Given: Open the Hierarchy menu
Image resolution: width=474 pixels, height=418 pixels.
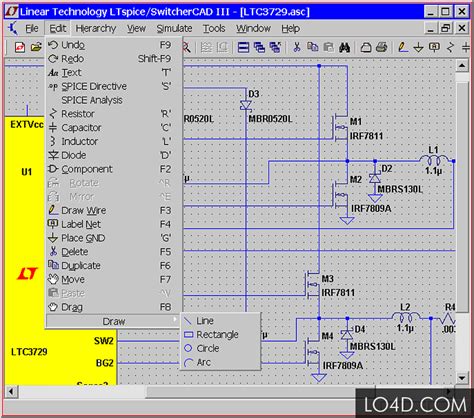Looking at the screenshot, I should (x=96, y=29).
